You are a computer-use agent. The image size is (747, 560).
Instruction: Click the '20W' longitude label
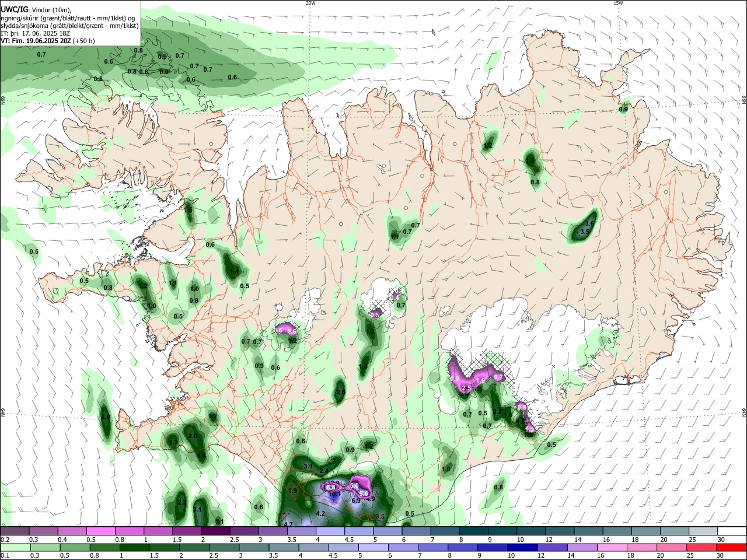click(x=310, y=3)
